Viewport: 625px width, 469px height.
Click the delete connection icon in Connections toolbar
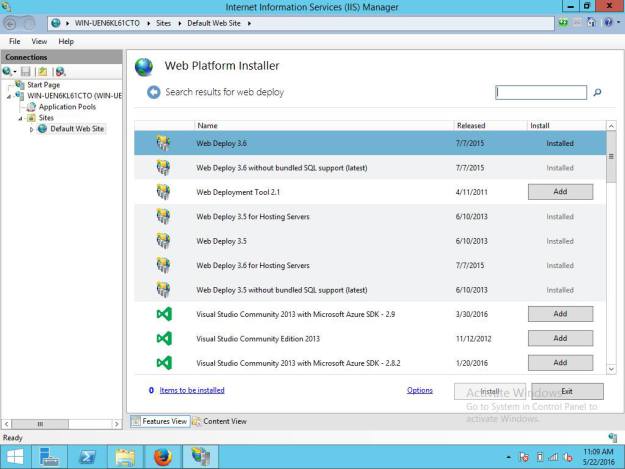(x=60, y=71)
